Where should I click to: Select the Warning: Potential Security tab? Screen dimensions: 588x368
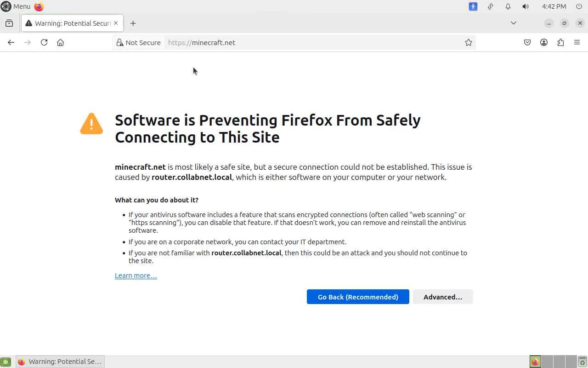69,23
